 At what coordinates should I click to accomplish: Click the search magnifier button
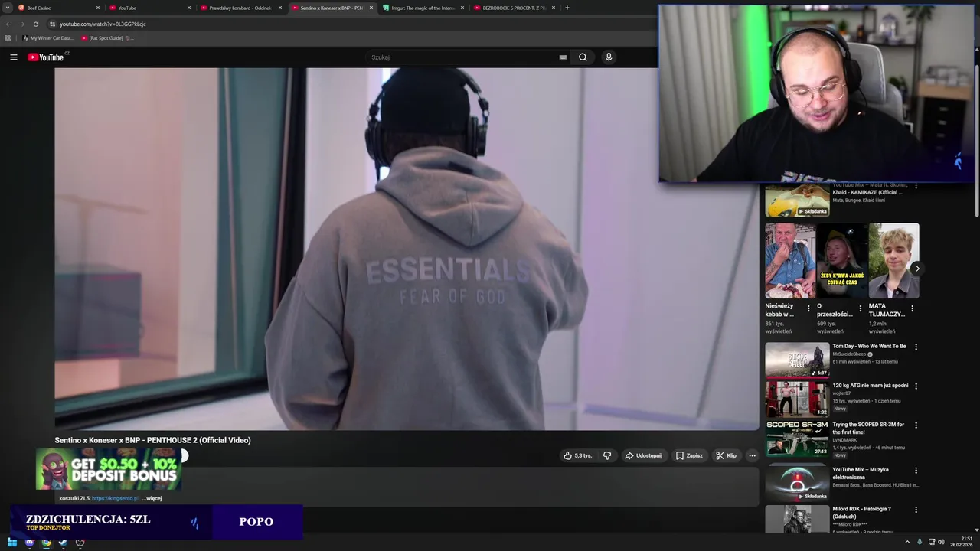pyautogui.click(x=583, y=57)
